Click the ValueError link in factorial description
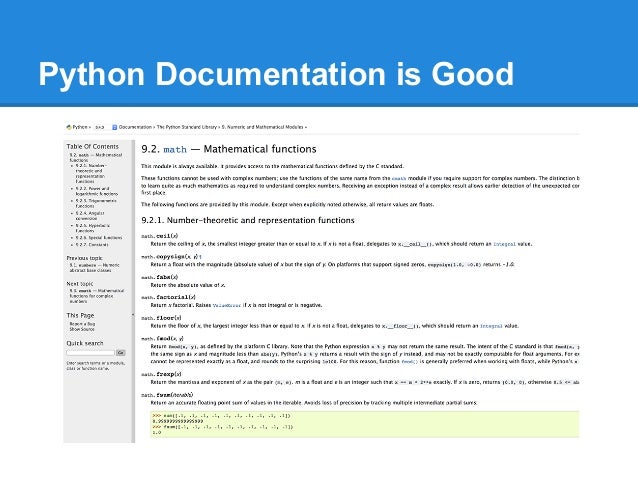Viewport: 638px width, 479px height. pos(227,305)
